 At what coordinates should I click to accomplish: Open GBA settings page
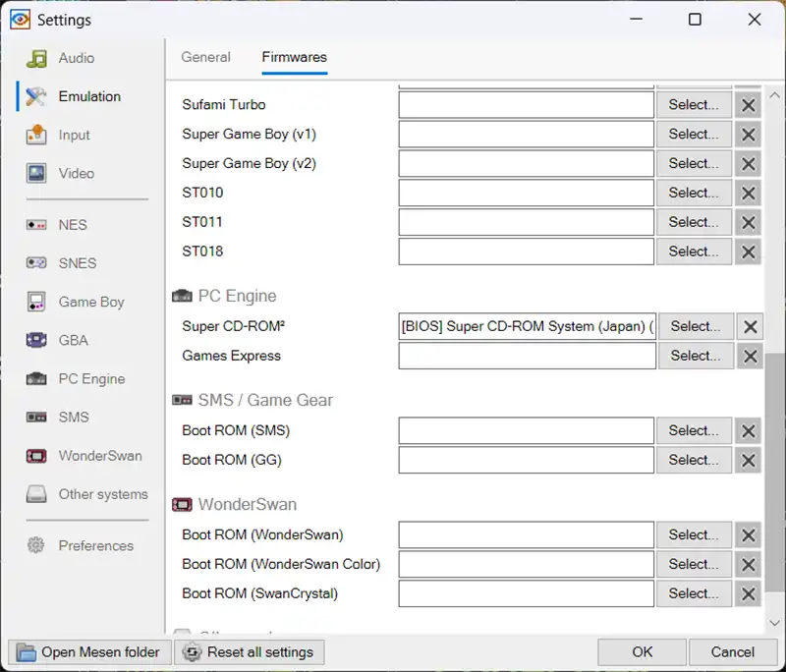click(73, 341)
